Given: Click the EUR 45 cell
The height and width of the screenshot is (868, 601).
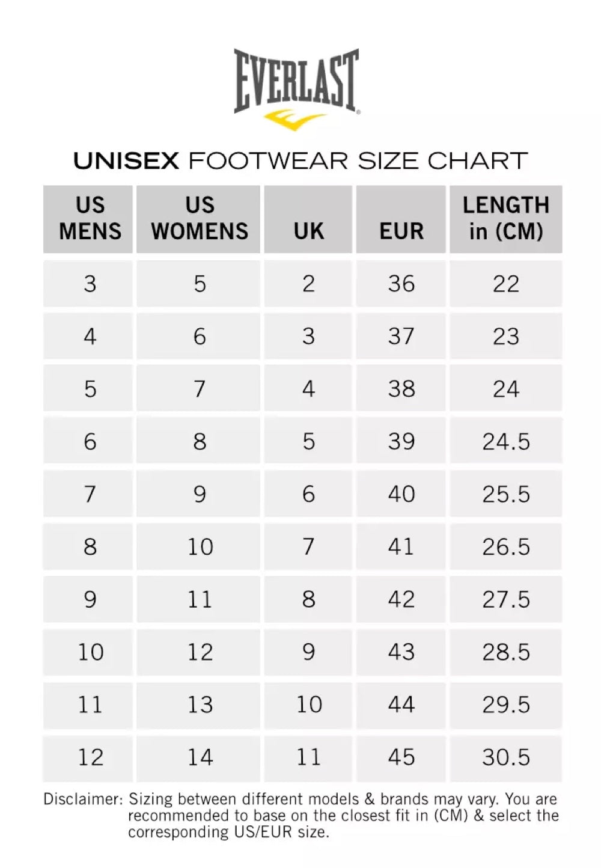Looking at the screenshot, I should pos(401,757).
